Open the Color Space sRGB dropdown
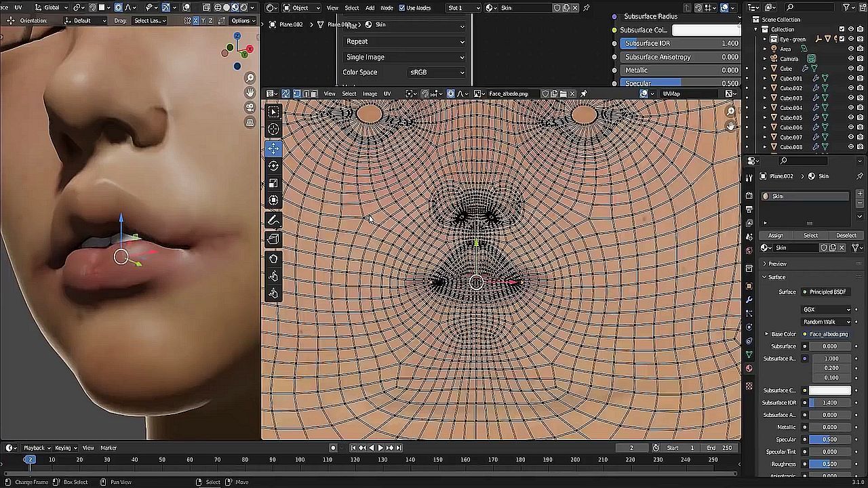This screenshot has height=488, width=868. (437, 73)
